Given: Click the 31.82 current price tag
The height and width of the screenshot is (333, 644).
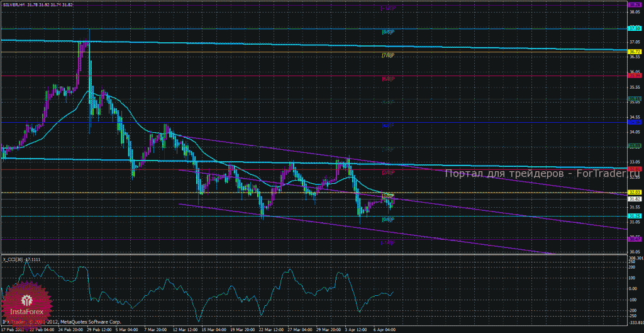Looking at the screenshot, I should click(635, 198).
